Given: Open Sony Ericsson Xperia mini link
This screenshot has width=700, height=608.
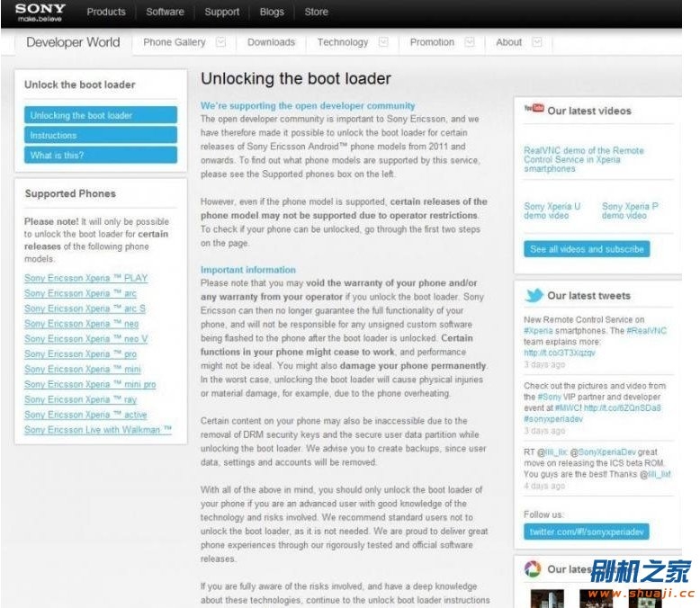Looking at the screenshot, I should 82,369.
